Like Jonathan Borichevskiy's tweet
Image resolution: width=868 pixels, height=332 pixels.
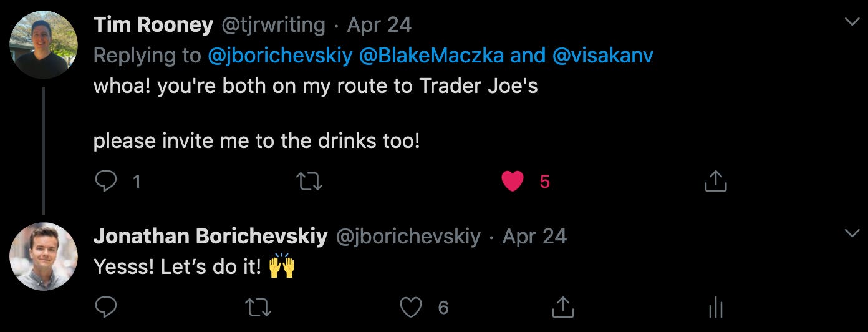click(410, 306)
